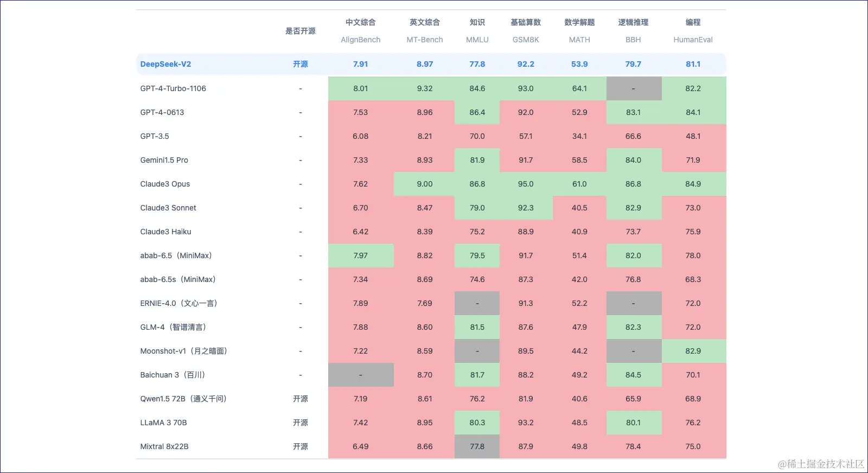This screenshot has width=868, height=473.
Task: Click the DeepSeek-V2 model name
Action: click(165, 64)
